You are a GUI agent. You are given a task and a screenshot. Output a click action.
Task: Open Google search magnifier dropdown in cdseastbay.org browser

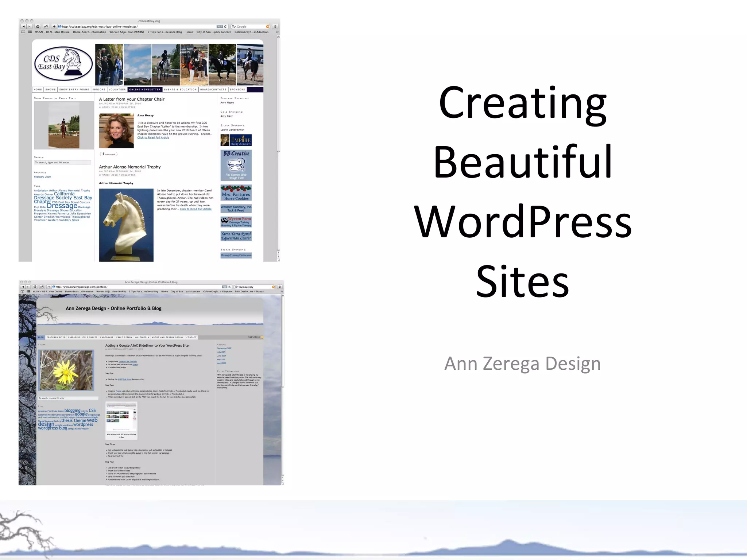tap(234, 26)
